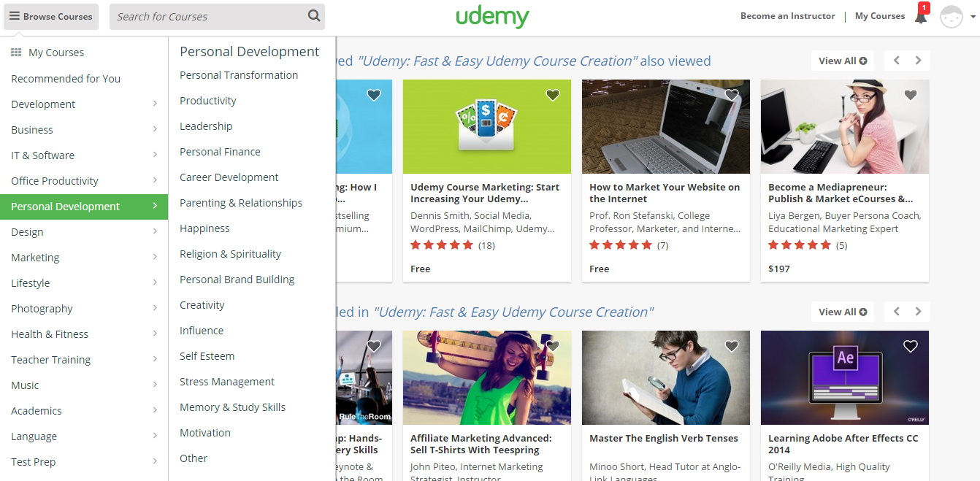Expand the Language category

[84, 436]
